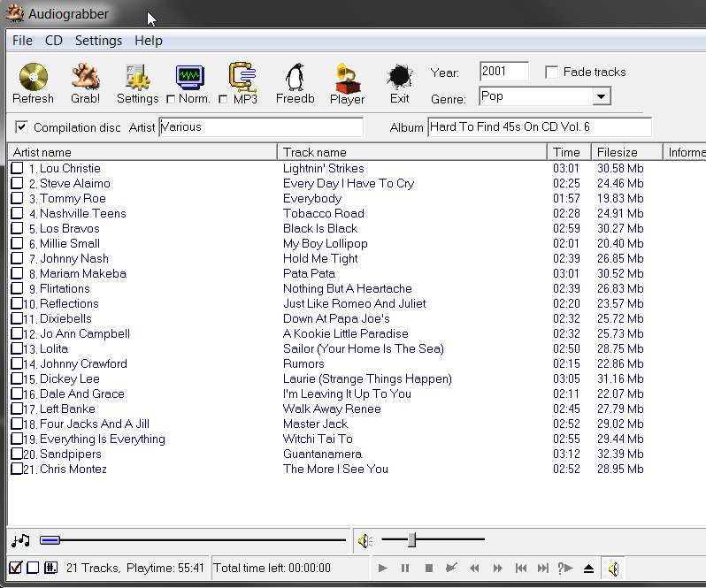
Task: Click the speaker icon beside volume slider
Action: pyautogui.click(x=365, y=540)
